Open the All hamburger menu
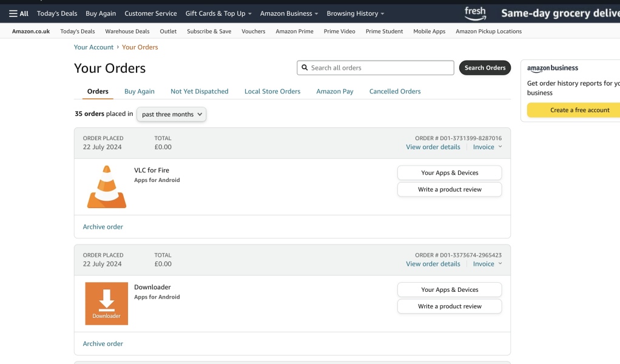The width and height of the screenshot is (620, 364). coord(19,13)
